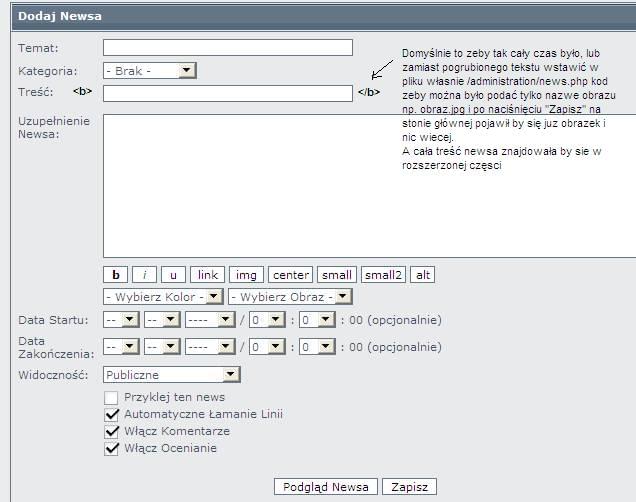Uncheck the Włącz Komentarze checkbox
The height and width of the screenshot is (502, 636).
(111, 432)
